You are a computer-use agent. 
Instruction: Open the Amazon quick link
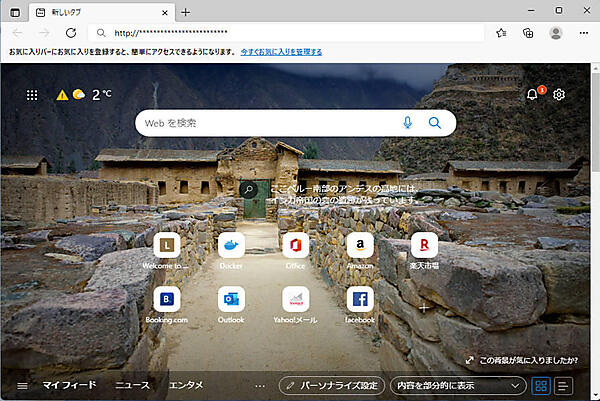coord(360,250)
